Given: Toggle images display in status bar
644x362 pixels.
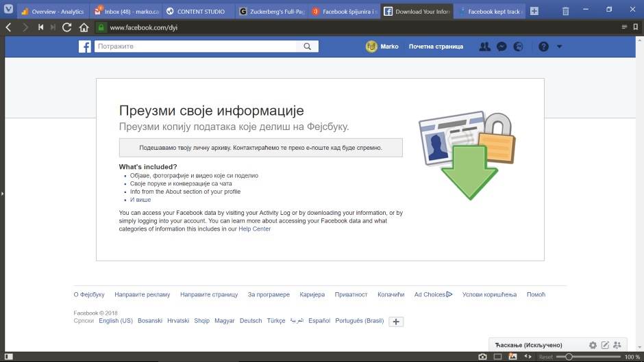Looking at the screenshot, I should tap(512, 357).
